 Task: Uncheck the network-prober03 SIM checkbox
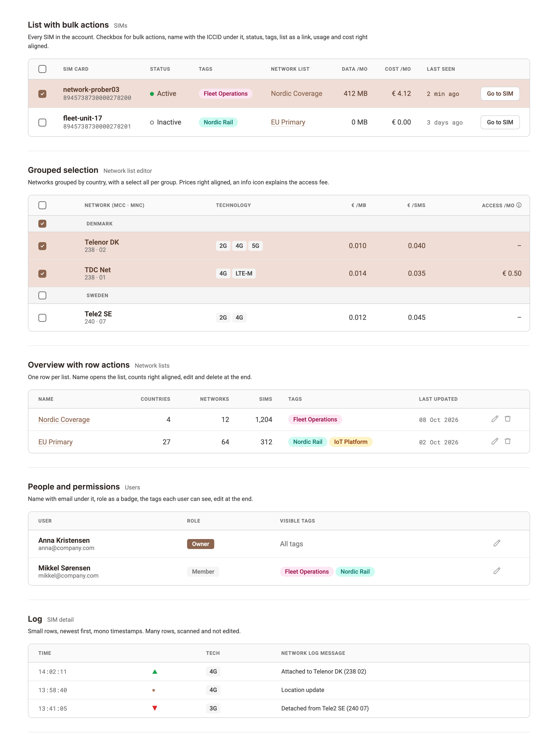(x=42, y=94)
